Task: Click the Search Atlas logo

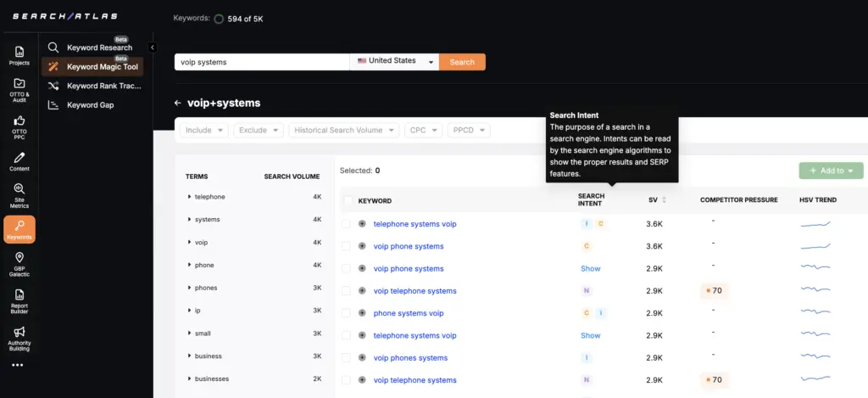Action: (x=64, y=16)
